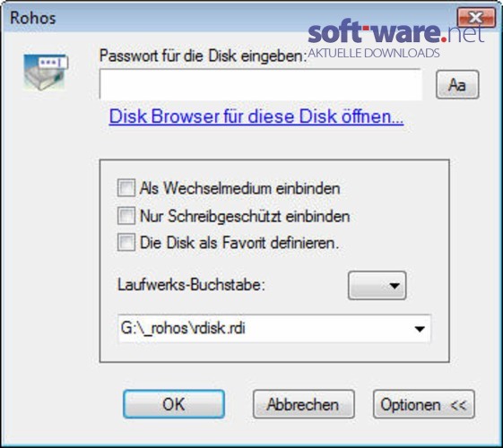Click AKTUELLE DOWNLOADS watermark text
The image size is (503, 448).
[x=374, y=53]
